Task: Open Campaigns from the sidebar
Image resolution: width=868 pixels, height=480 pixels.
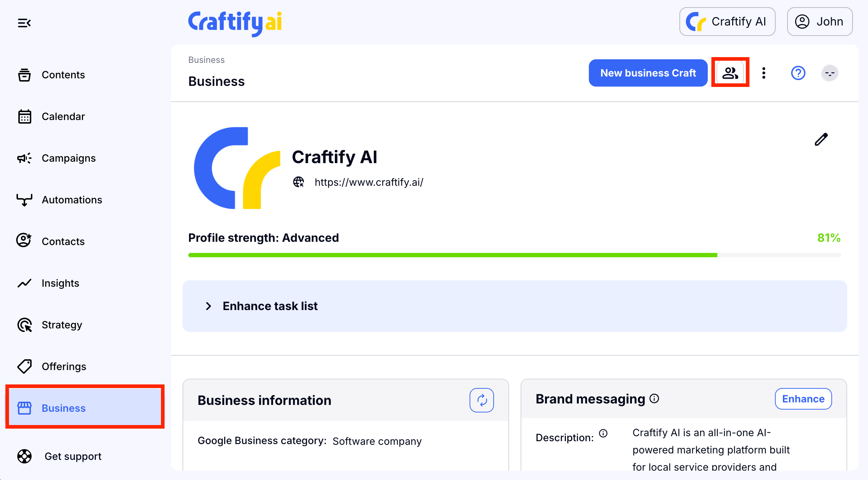Action: click(x=68, y=158)
